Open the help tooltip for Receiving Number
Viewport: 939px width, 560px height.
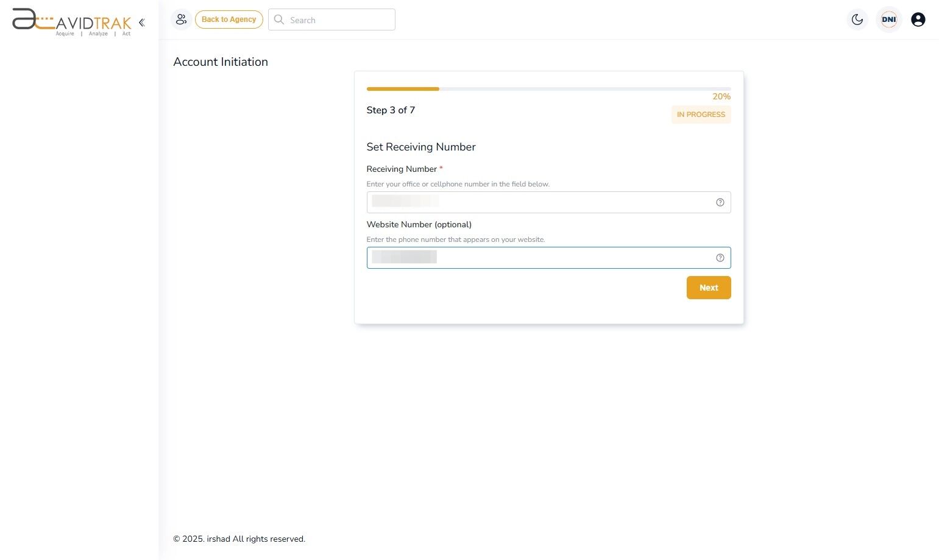click(720, 202)
